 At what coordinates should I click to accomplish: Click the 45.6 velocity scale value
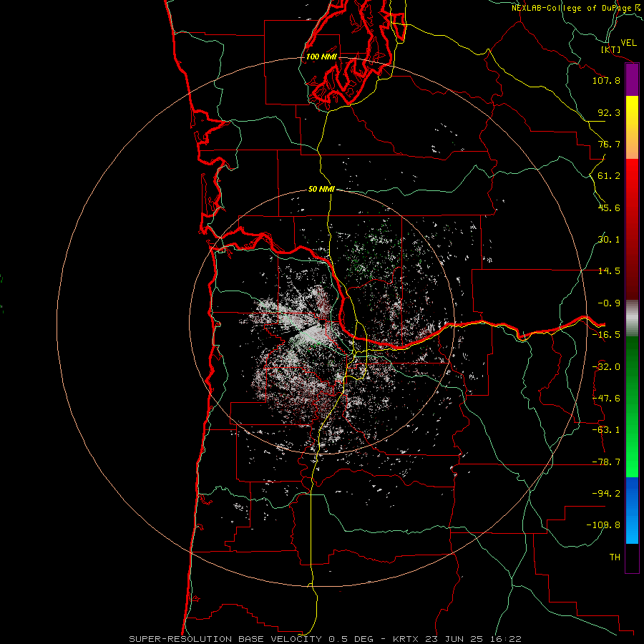pyautogui.click(x=609, y=208)
